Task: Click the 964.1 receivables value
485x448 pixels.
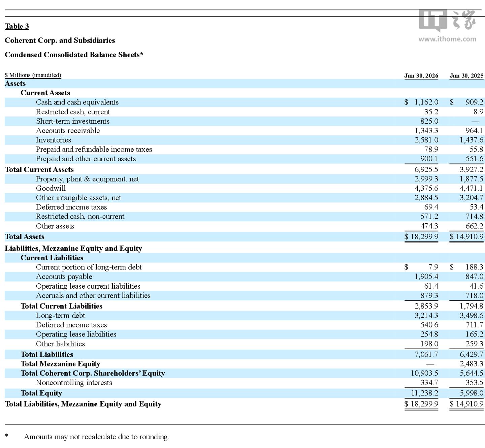Action: click(x=474, y=131)
